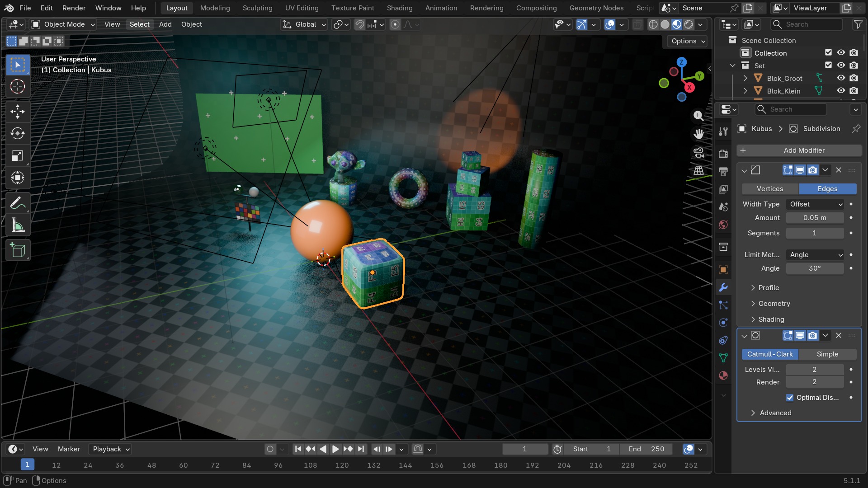Activate the Scale tool
The height and width of the screenshot is (488, 868).
click(18, 156)
